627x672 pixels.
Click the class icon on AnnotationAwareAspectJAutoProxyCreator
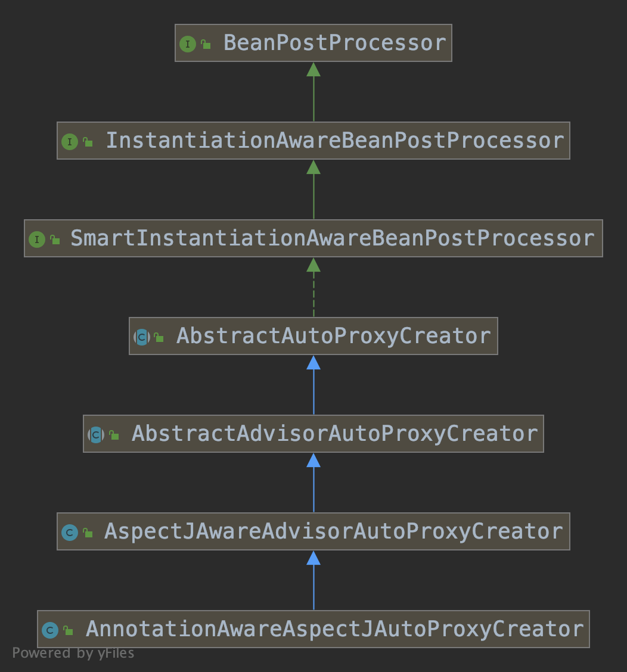click(49, 630)
